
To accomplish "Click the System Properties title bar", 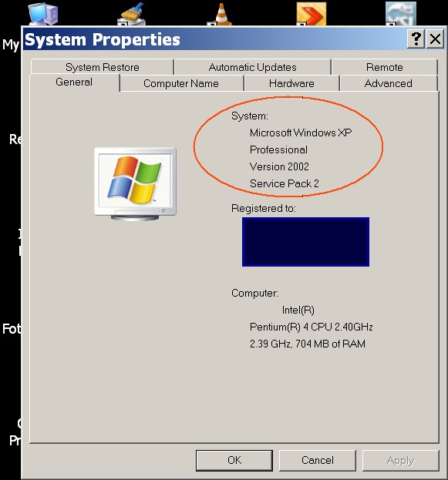I will pyautogui.click(x=214, y=39).
